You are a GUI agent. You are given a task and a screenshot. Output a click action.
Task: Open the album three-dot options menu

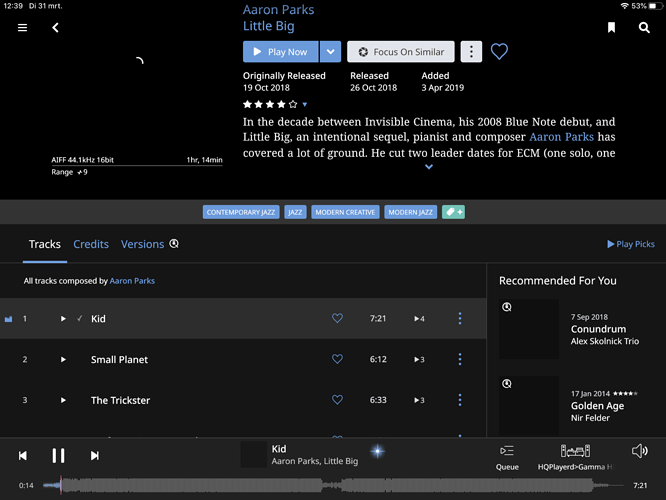point(471,52)
